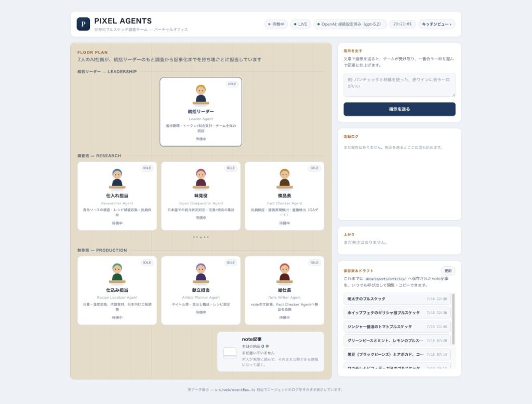Click the 7/15 22:30 draft timestamp

(x=436, y=313)
